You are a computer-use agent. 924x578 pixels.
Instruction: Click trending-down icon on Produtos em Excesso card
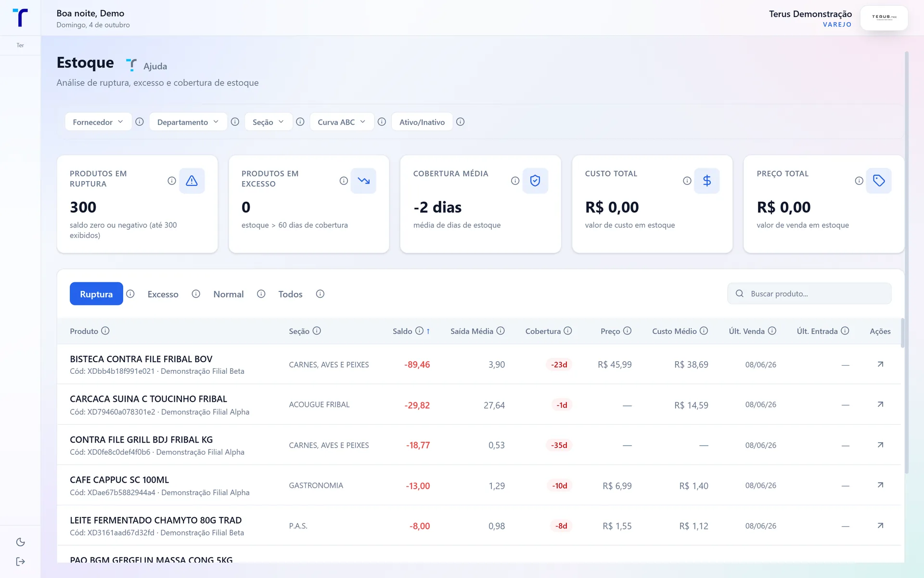pyautogui.click(x=363, y=181)
